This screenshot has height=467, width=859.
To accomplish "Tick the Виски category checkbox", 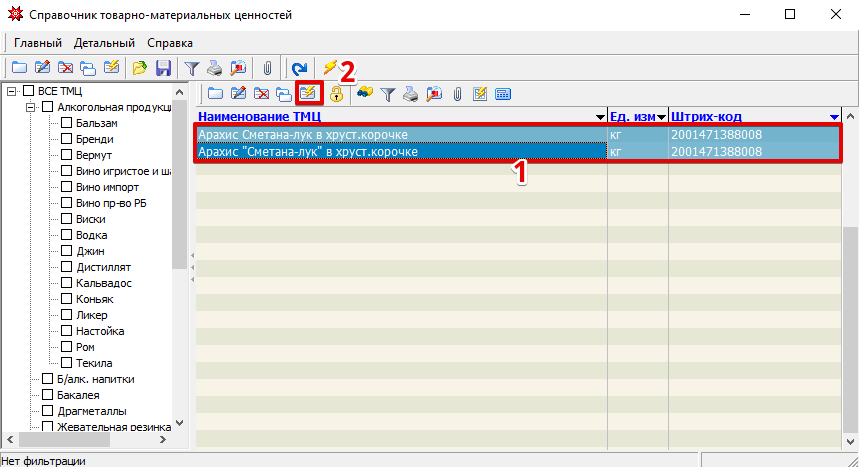I will click(x=67, y=219).
